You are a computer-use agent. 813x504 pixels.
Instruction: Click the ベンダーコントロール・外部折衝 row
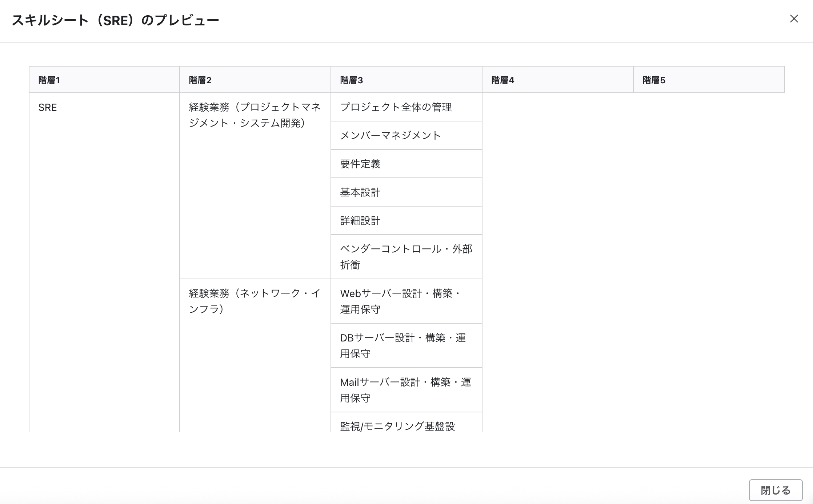(x=406, y=257)
